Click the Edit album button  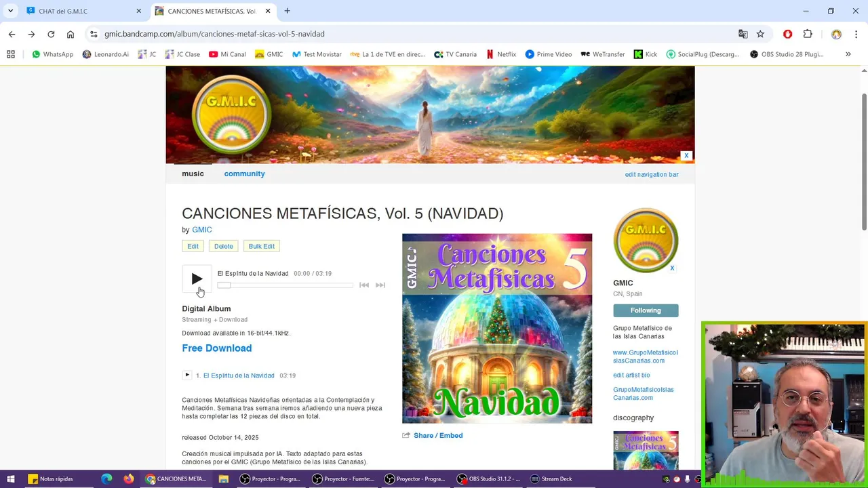point(193,246)
